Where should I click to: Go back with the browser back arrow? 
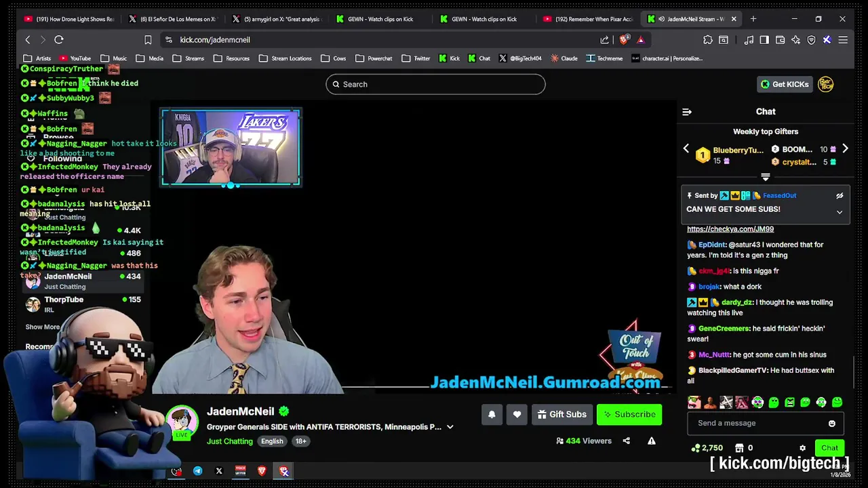[x=28, y=40]
